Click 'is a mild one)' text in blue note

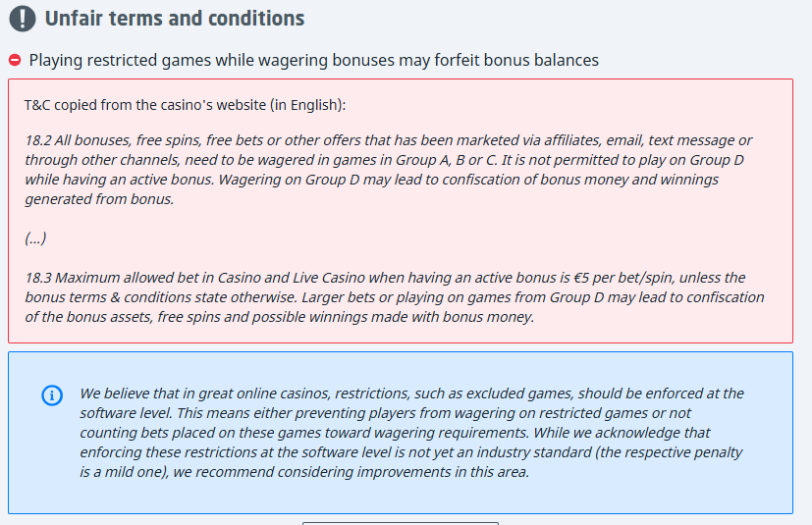[x=125, y=472]
